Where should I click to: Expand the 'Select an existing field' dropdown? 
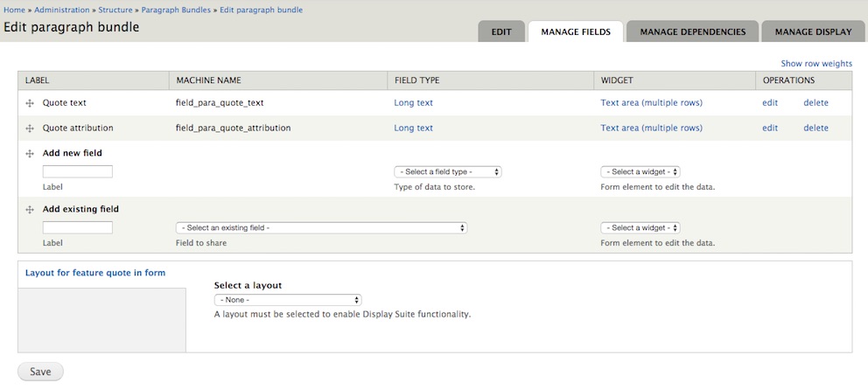[x=321, y=228]
